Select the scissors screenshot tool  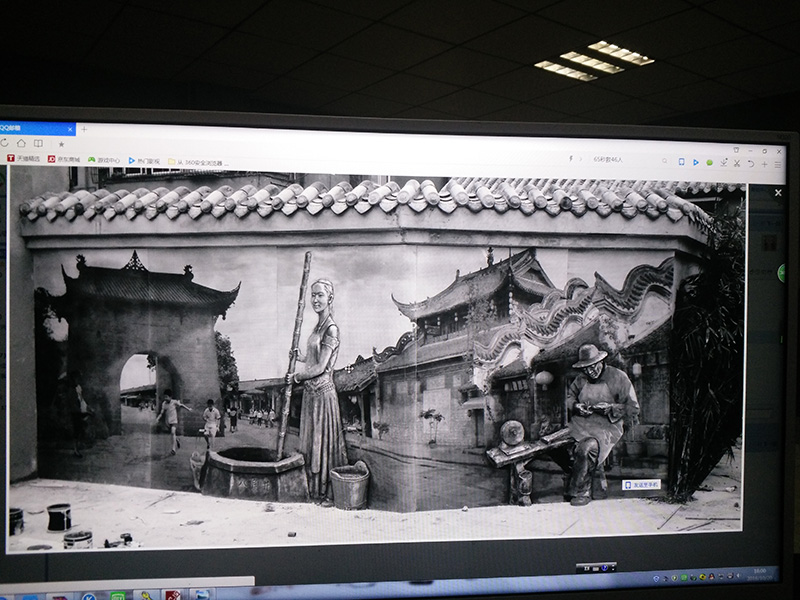tap(737, 162)
